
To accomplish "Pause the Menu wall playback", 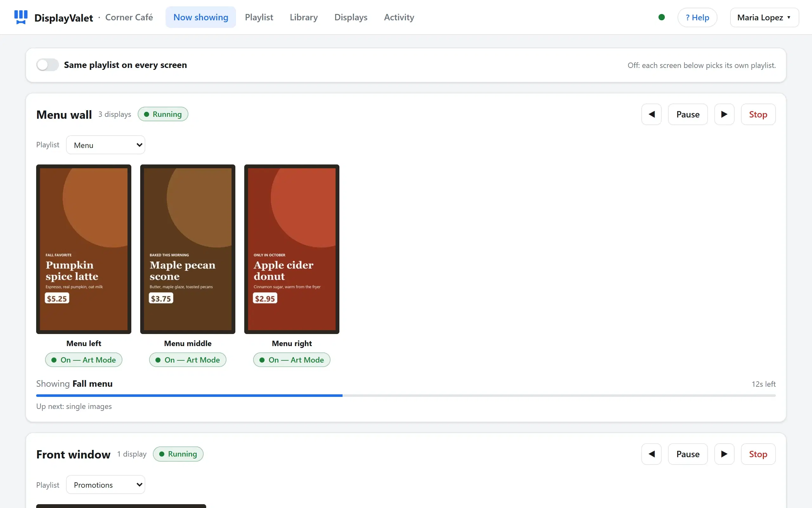I will coord(688,114).
